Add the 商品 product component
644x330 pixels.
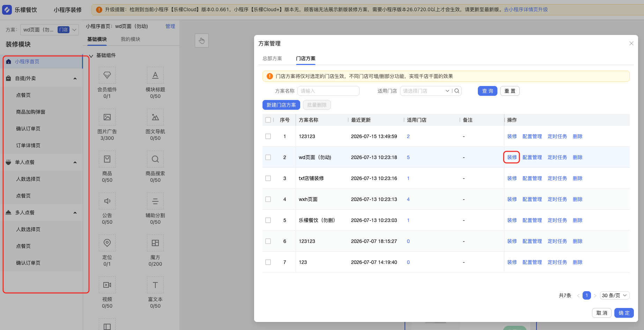(x=107, y=159)
